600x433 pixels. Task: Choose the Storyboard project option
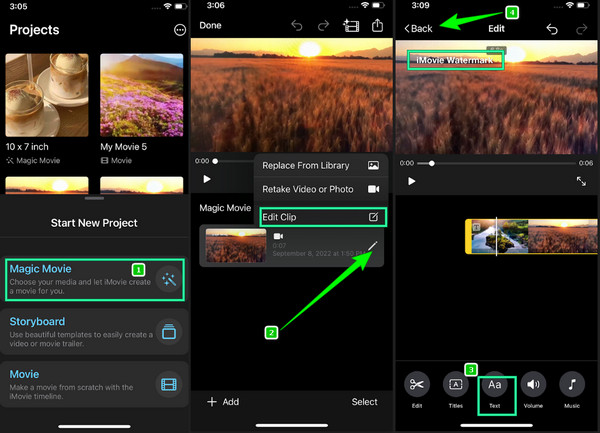click(95, 332)
